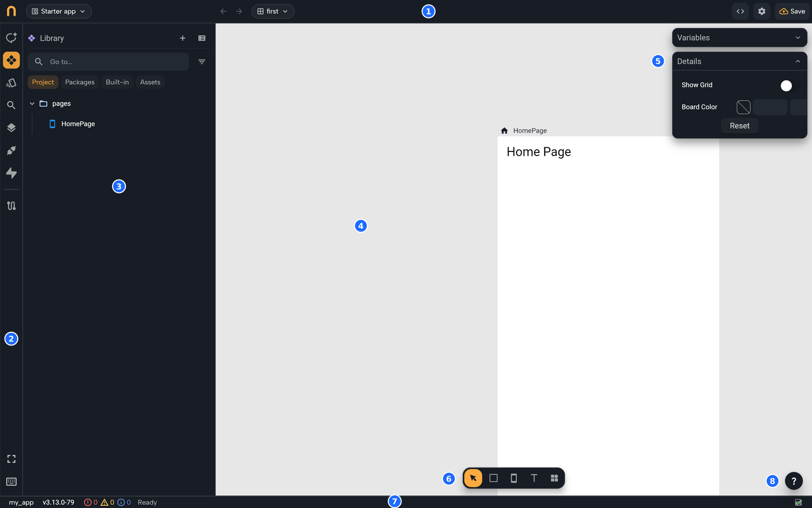The image size is (812, 508).
Task: Choose the Select pointer tool
Action: [473, 478]
